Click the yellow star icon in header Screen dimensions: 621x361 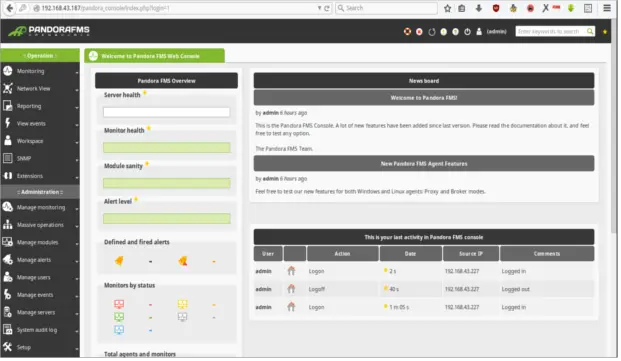(x=605, y=32)
